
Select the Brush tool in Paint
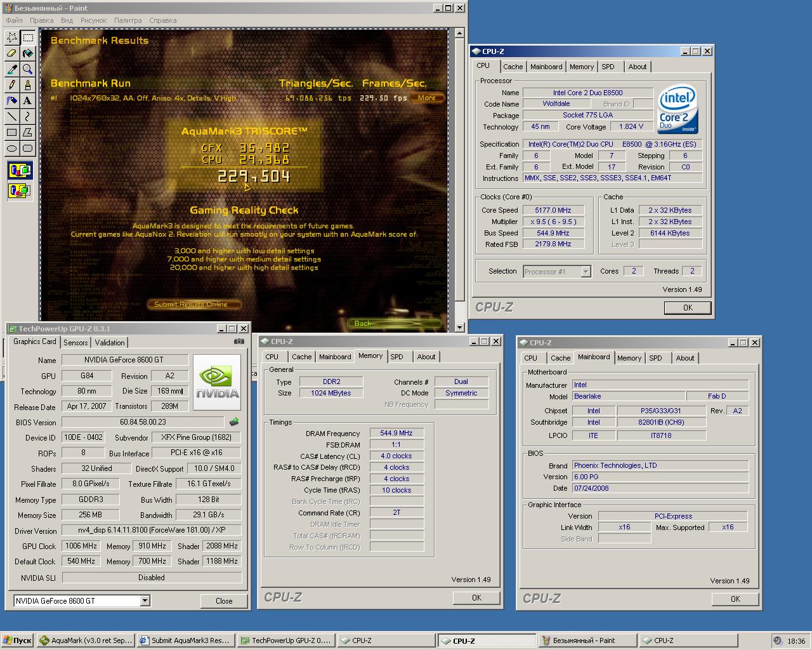point(28,85)
